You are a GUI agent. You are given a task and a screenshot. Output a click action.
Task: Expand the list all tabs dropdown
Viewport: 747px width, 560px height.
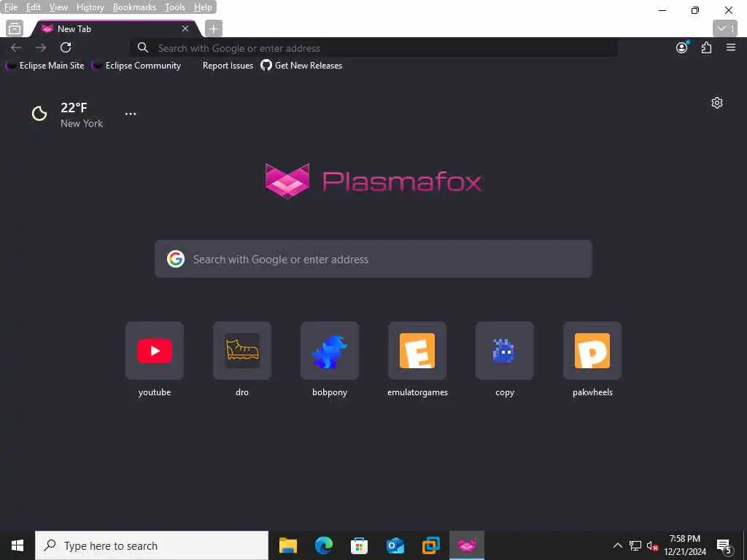point(725,28)
